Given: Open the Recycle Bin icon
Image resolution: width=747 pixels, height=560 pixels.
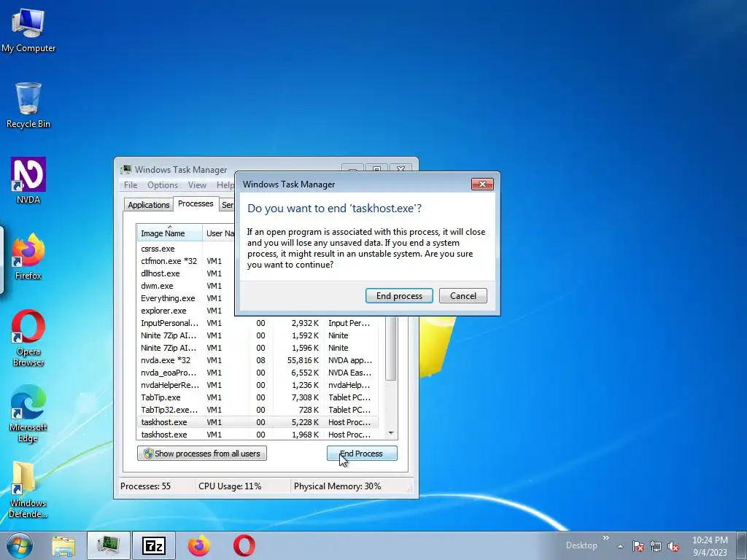Looking at the screenshot, I should point(28,106).
